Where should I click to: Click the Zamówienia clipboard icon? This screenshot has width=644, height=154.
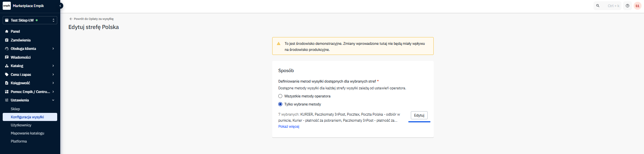(x=7, y=40)
